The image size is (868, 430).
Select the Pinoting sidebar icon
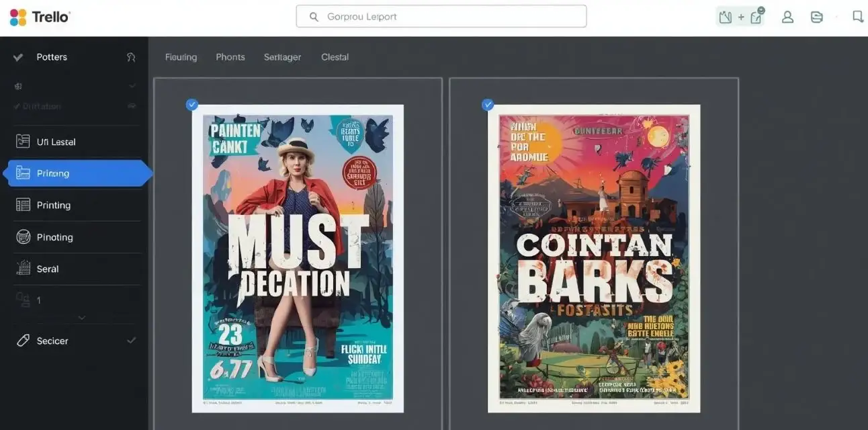pos(22,236)
